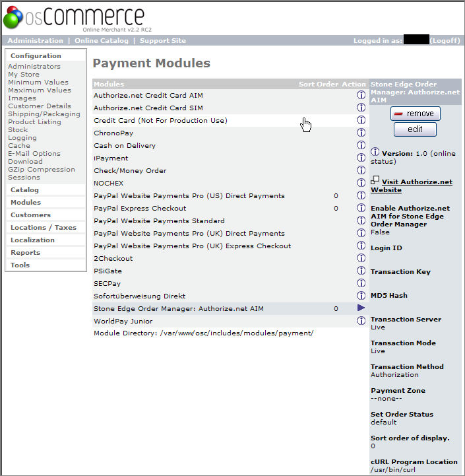Open Minimum Values settings
465x476 pixels.
click(x=38, y=83)
